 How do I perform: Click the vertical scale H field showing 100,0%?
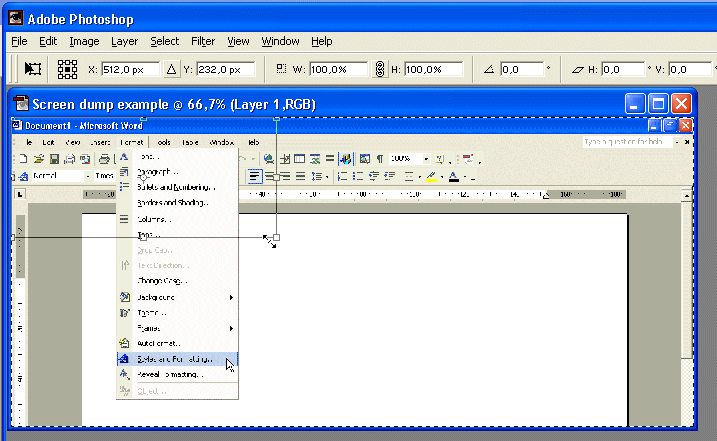(433, 70)
